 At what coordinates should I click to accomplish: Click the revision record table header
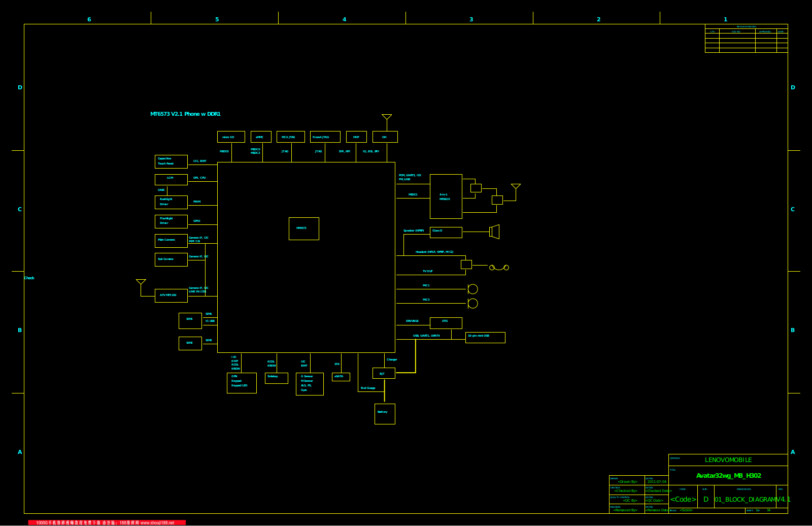(747, 26)
